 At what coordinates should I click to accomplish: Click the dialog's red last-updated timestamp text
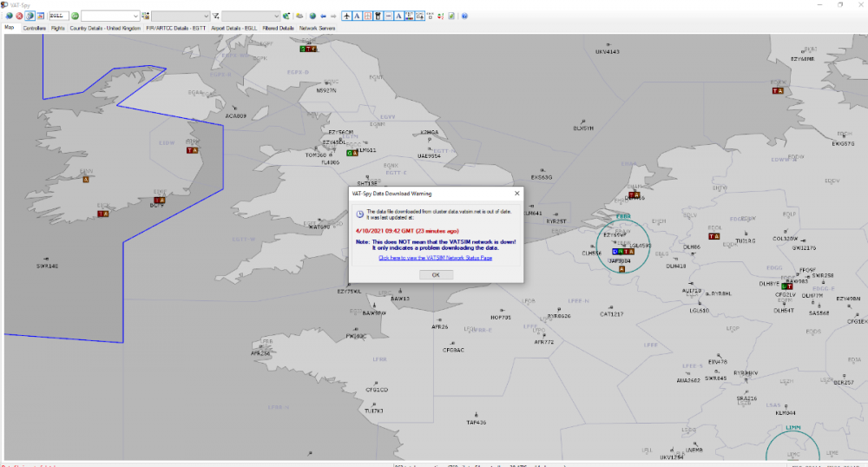click(407, 231)
